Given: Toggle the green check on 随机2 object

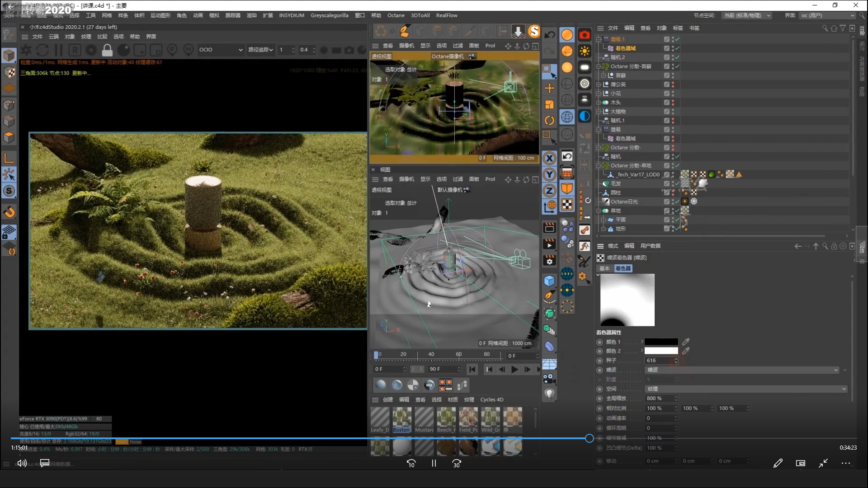Looking at the screenshot, I should (677, 57).
